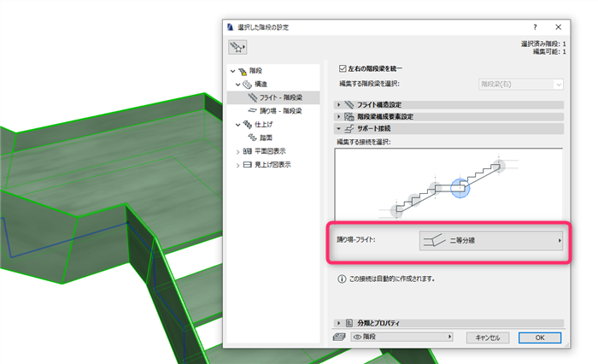The width and height of the screenshot is (598, 364).
Task: Confirm with the OK button
Action: [540, 338]
